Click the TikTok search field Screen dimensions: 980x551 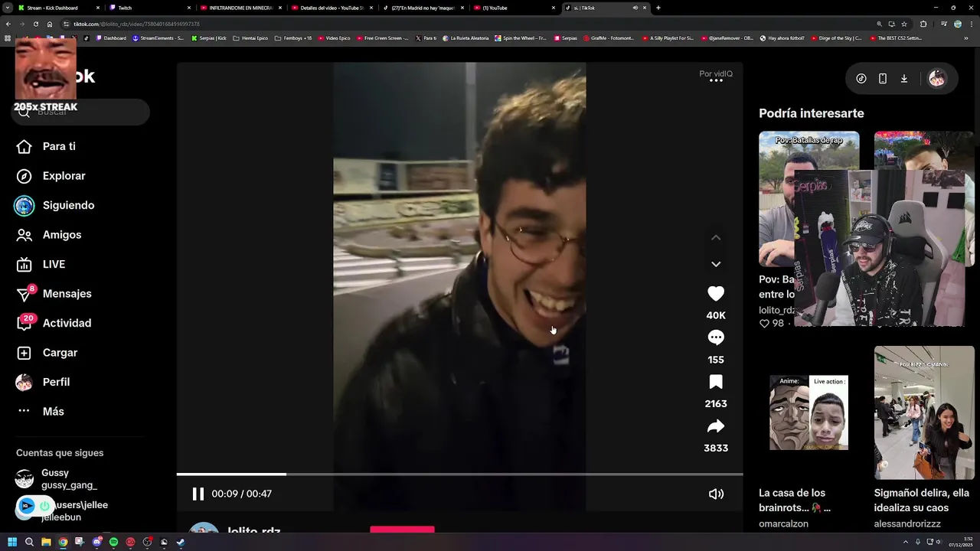pos(80,112)
